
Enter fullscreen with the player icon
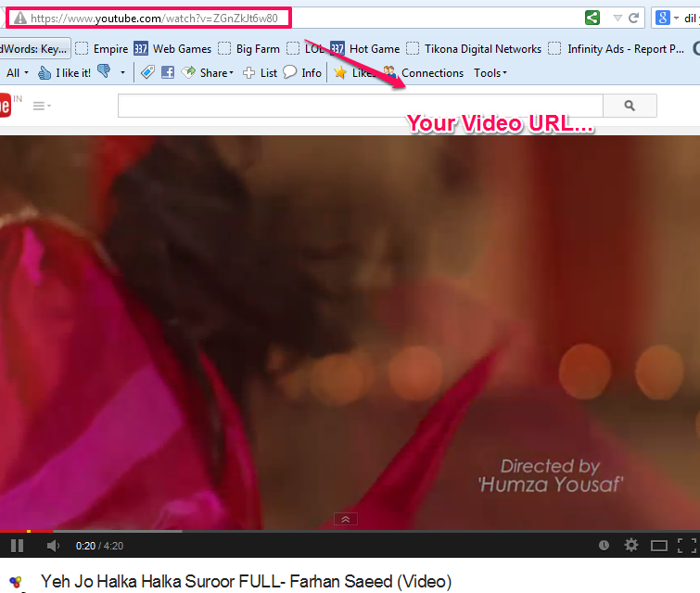687,545
